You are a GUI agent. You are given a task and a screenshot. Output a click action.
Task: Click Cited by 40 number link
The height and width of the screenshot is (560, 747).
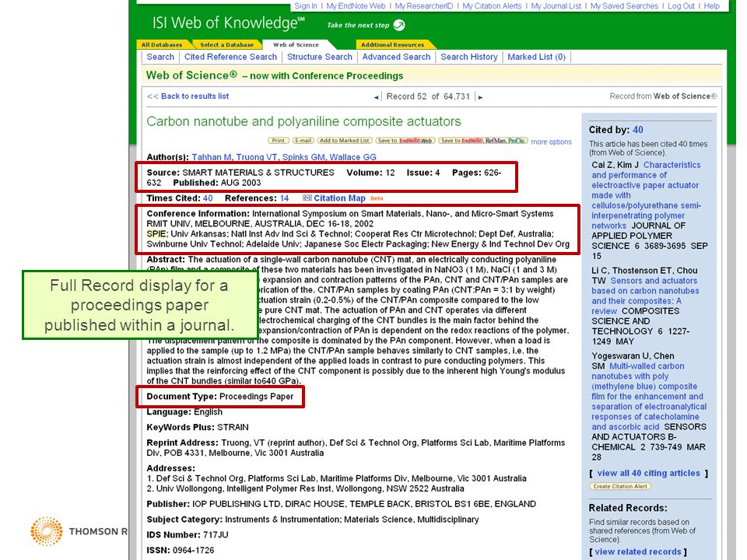638,130
